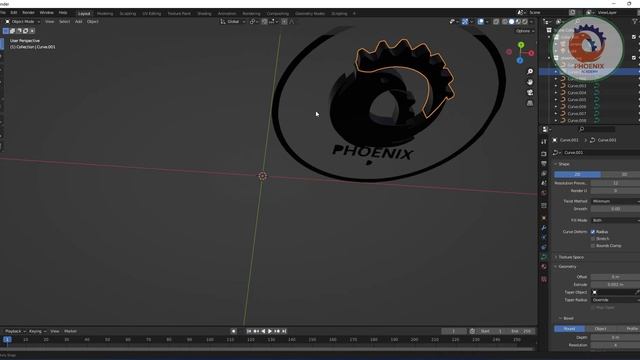Viewport: 640px width, 360px height.
Task: Open the pivot point dropdown
Action: click(x=254, y=22)
